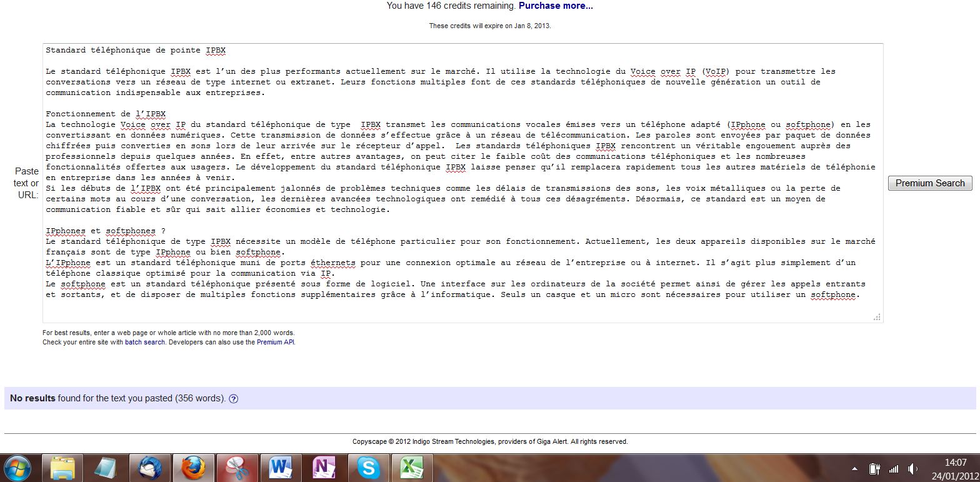Click the Premium Search button

click(x=929, y=183)
